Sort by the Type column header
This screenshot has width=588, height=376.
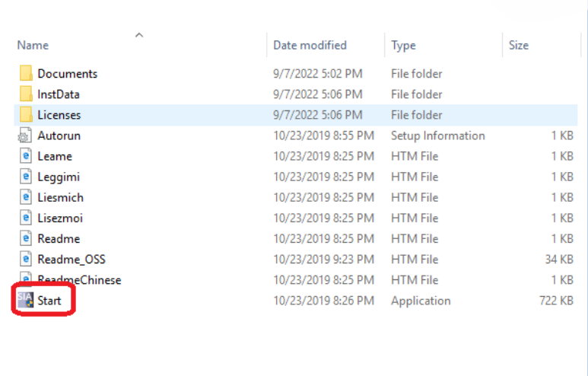tap(403, 46)
